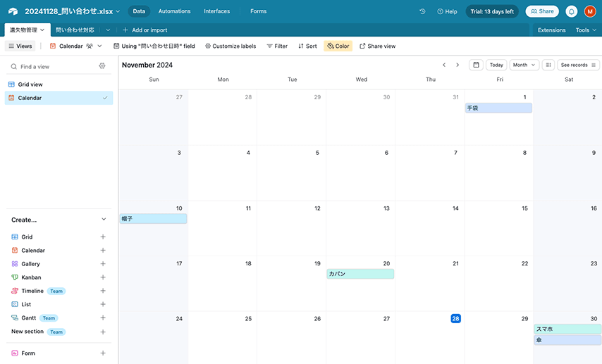Open the 手袋 record on November 1

pos(498,108)
